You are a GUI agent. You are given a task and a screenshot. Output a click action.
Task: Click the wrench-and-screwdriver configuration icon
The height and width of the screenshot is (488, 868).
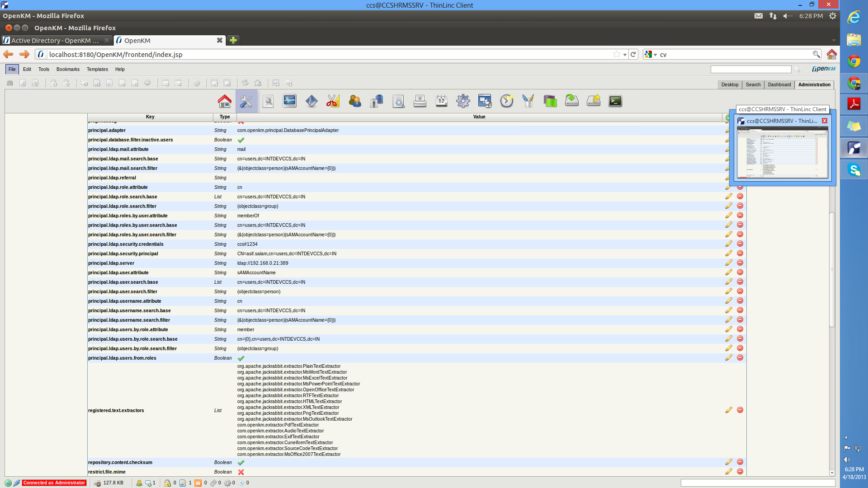(x=246, y=101)
